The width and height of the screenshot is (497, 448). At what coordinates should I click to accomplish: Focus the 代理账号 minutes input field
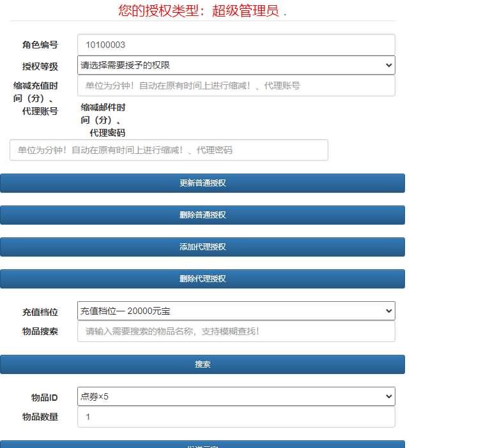[x=236, y=86]
